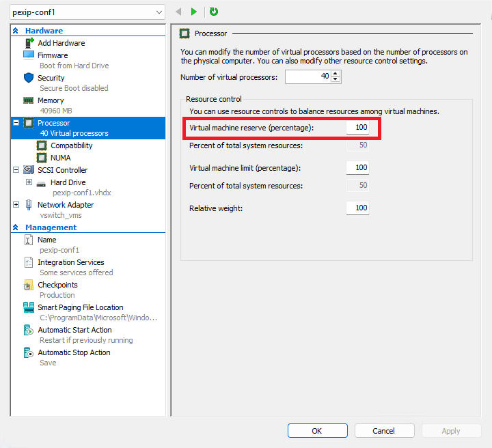Select the Security shield icon

click(29, 78)
